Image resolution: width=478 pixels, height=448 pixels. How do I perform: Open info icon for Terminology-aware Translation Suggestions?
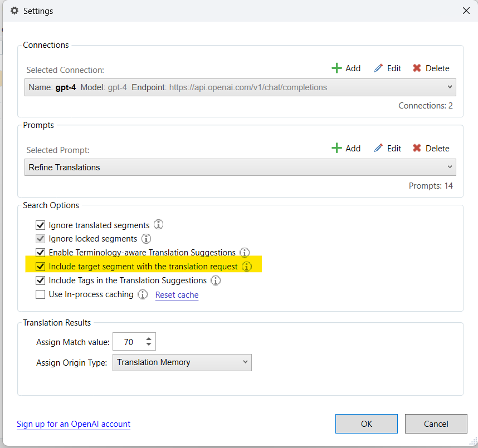[x=245, y=252]
